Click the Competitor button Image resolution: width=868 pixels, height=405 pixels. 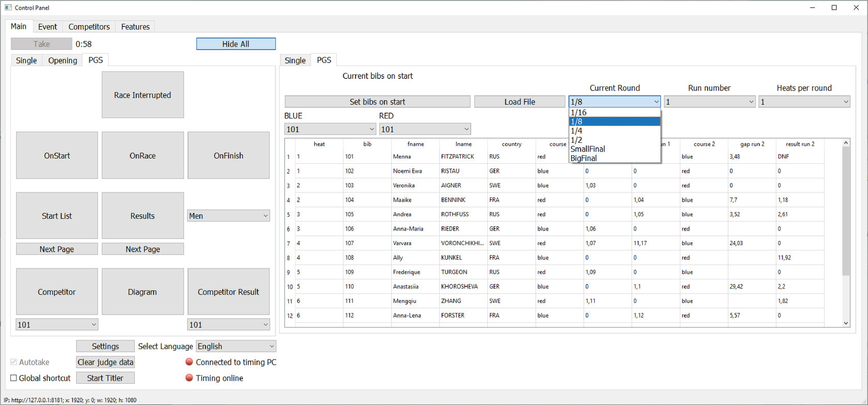coord(57,292)
